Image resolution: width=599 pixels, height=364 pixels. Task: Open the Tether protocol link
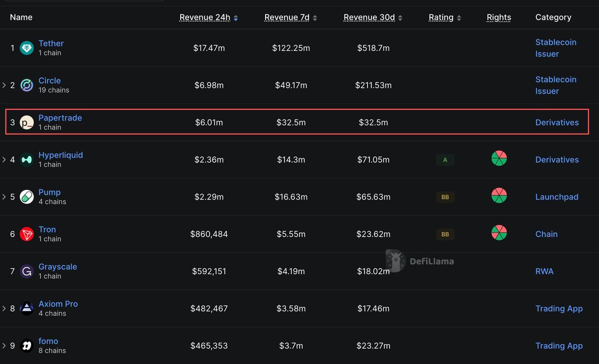pyautogui.click(x=51, y=43)
